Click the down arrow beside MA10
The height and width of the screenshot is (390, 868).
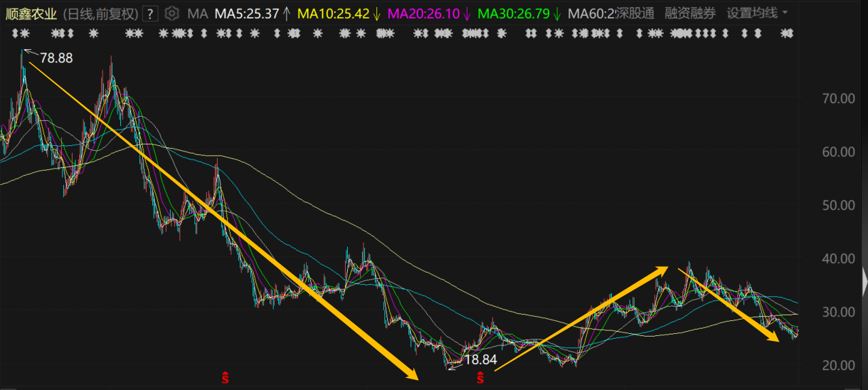(x=376, y=13)
